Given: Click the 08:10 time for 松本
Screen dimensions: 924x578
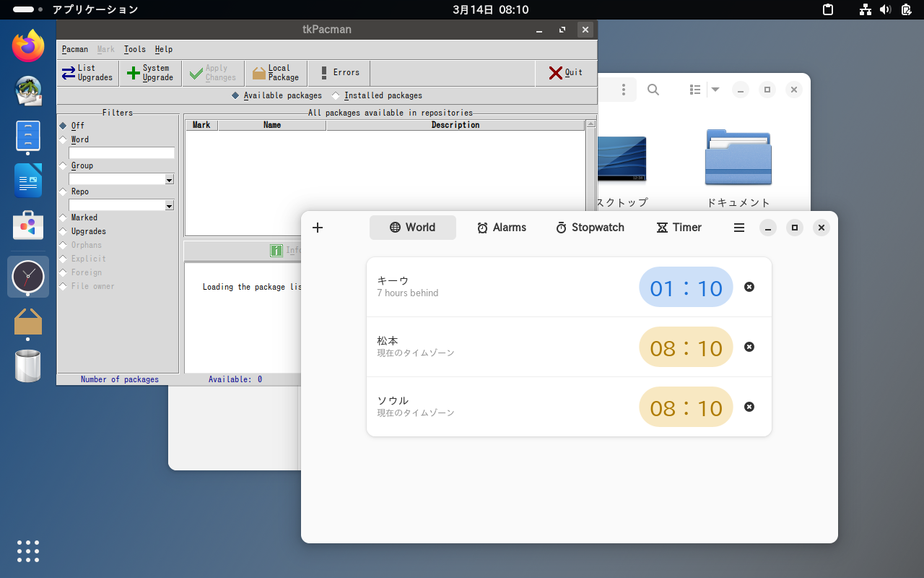Looking at the screenshot, I should 686,348.
